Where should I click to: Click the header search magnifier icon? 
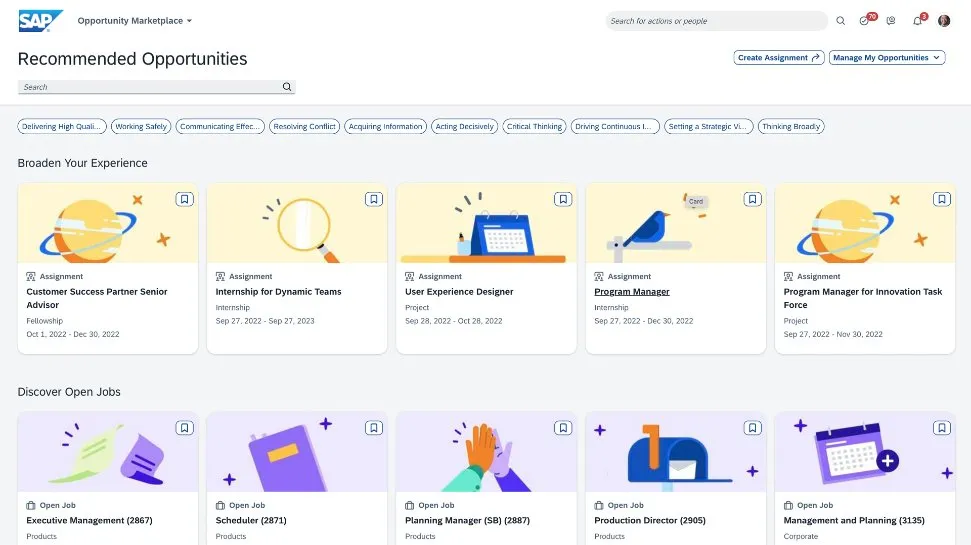840,21
